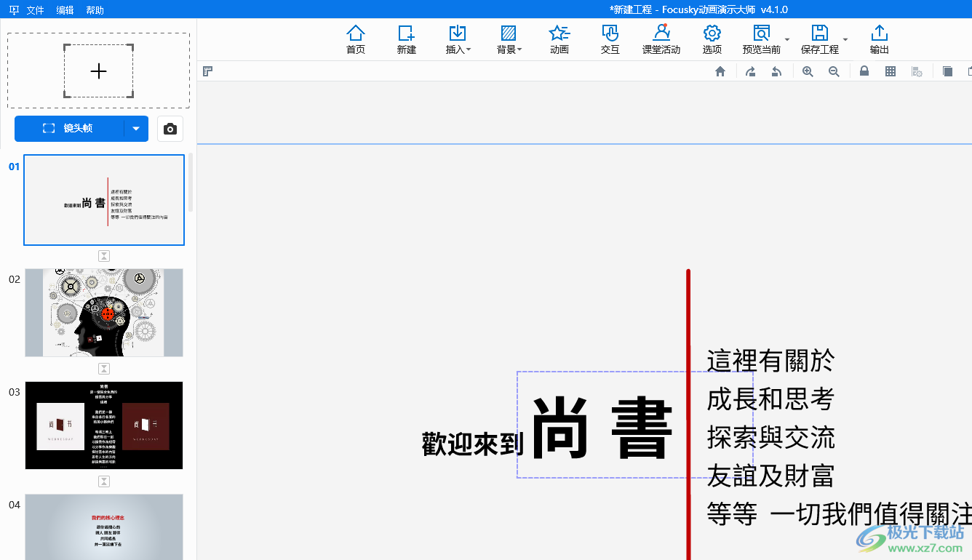The height and width of the screenshot is (560, 972).
Task: Click the camera snapshot icon
Action: click(x=170, y=129)
